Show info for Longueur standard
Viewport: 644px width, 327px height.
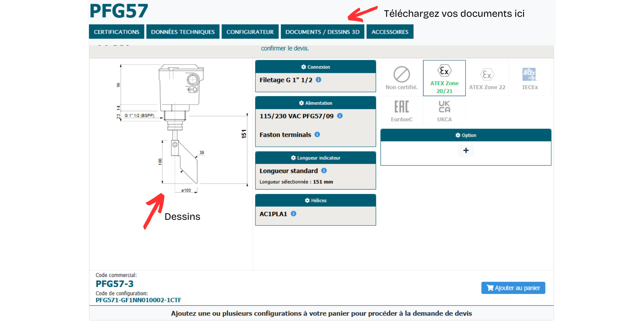[324, 170]
